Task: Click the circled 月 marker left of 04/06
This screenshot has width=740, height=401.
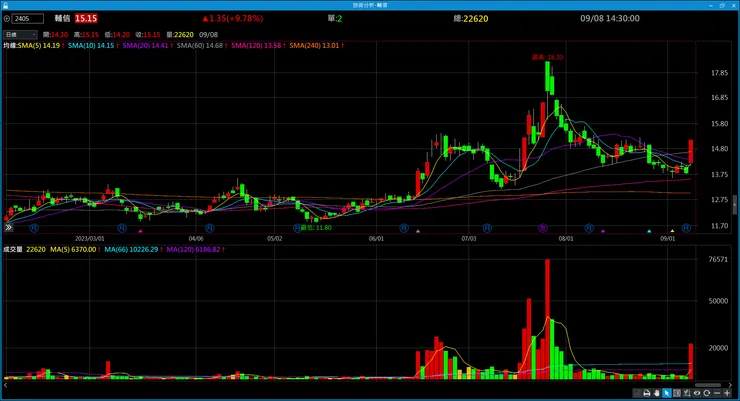Action: point(122,228)
